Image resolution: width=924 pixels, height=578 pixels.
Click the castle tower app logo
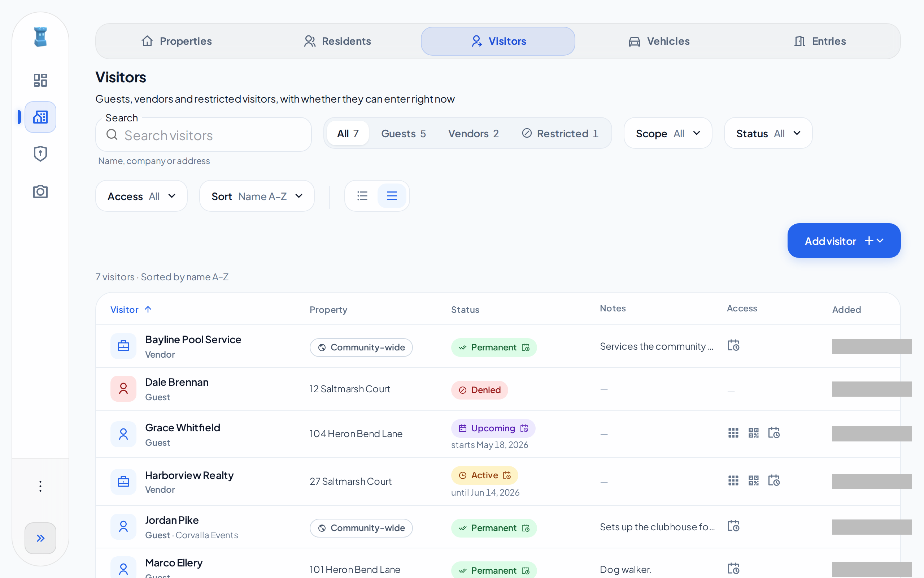click(40, 37)
